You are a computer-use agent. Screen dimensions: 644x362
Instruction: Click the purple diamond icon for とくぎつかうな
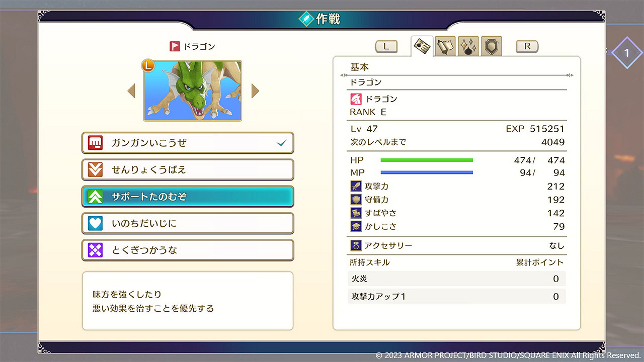[x=95, y=250]
